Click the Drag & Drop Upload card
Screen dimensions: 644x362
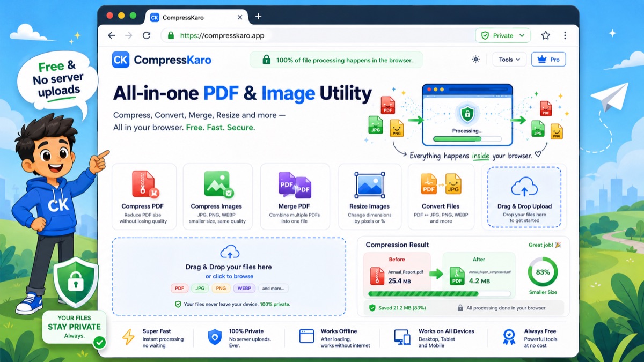524,197
